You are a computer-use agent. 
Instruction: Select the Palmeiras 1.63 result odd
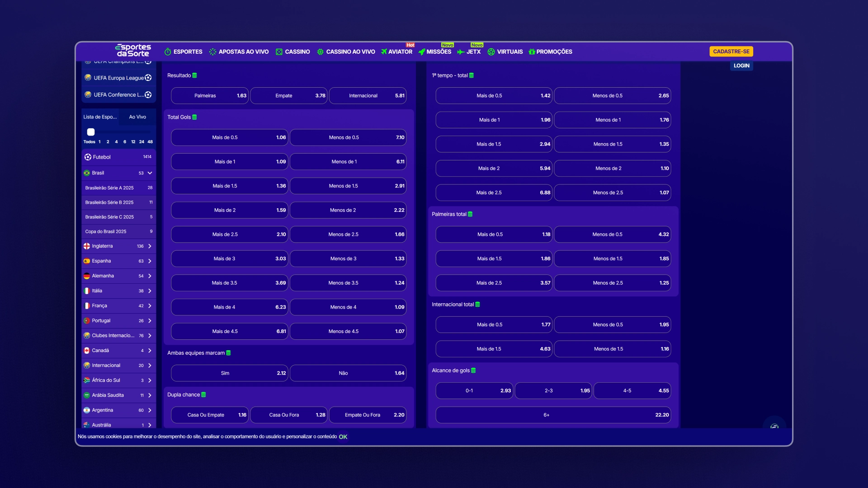coord(210,96)
